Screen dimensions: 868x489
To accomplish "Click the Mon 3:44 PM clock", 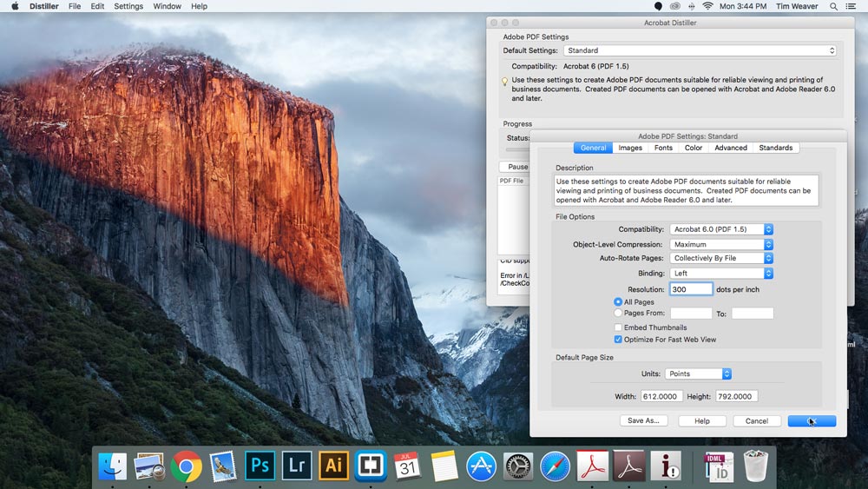I will pyautogui.click(x=743, y=6).
